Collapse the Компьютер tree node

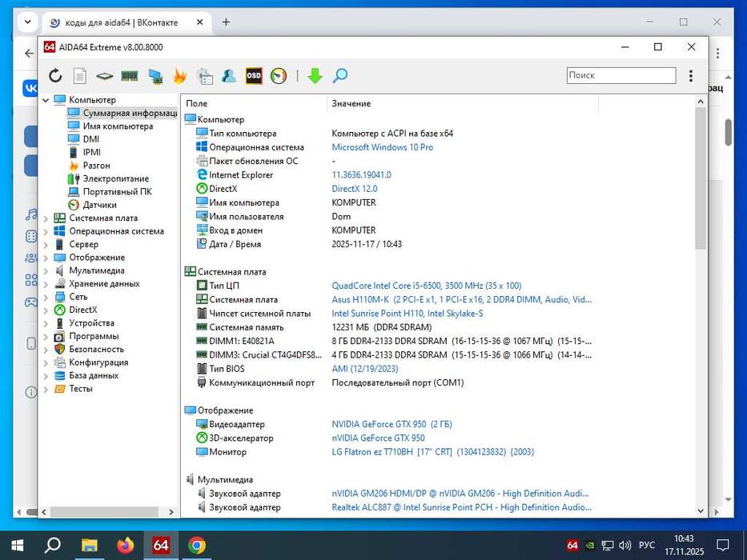point(46,100)
